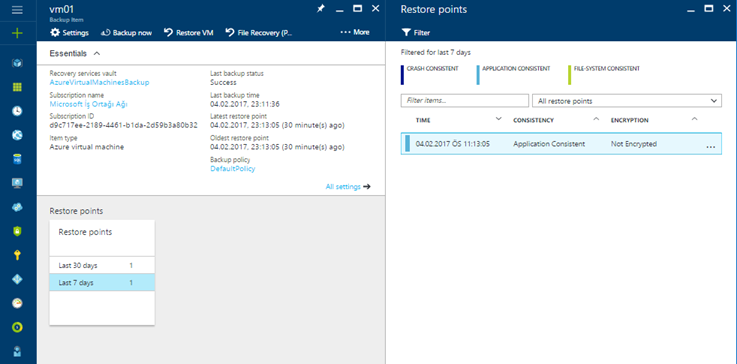Open the green grid All resources icon
The height and width of the screenshot is (364, 737).
(x=17, y=87)
